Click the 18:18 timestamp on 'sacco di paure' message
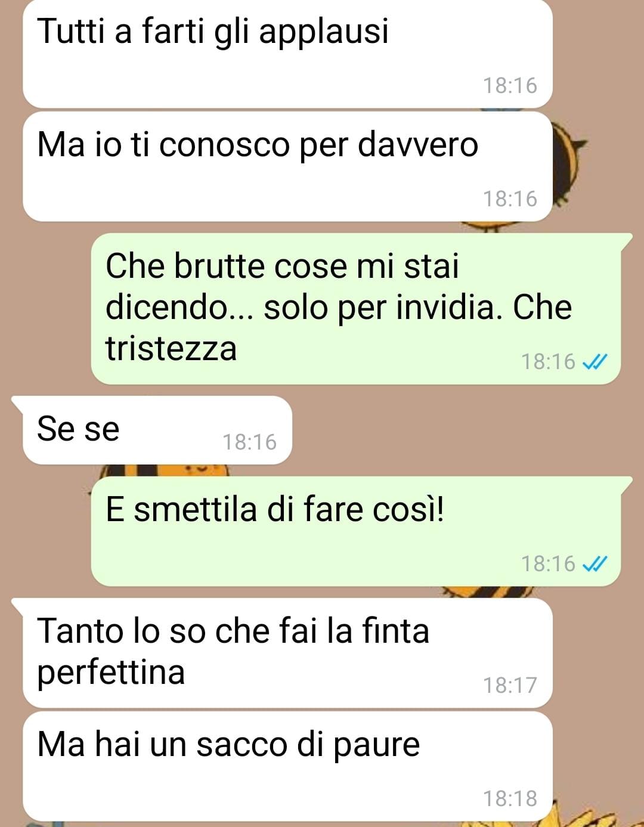 click(510, 798)
